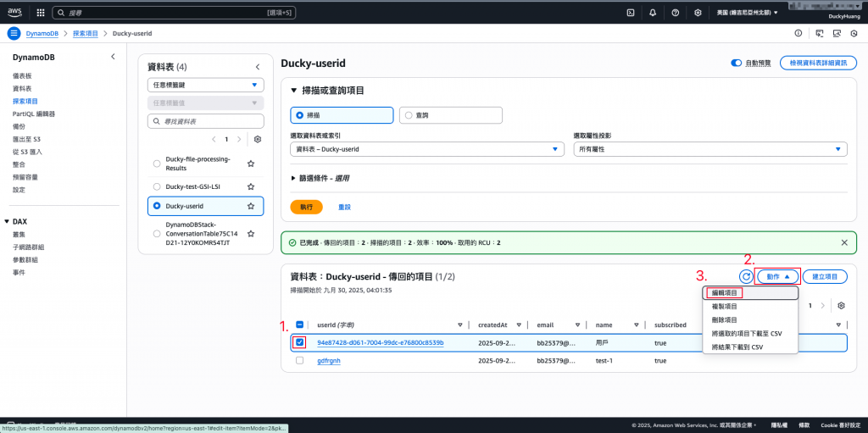Open Backups in the sidebar

[19, 127]
